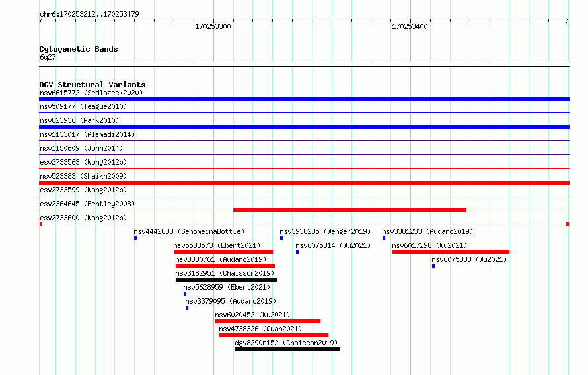Click nsv3938235 (Wenger2019) label

click(325, 231)
